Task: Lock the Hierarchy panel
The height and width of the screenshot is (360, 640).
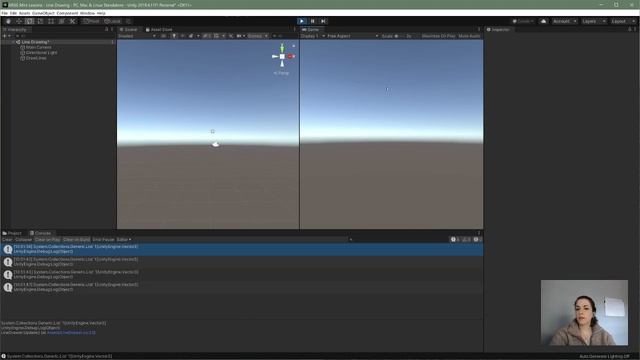Action: (107, 29)
